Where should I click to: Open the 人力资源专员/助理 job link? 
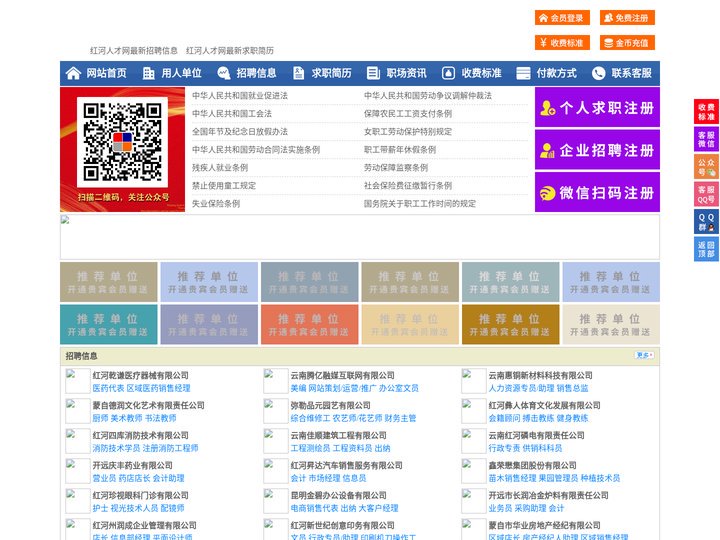coord(522,388)
